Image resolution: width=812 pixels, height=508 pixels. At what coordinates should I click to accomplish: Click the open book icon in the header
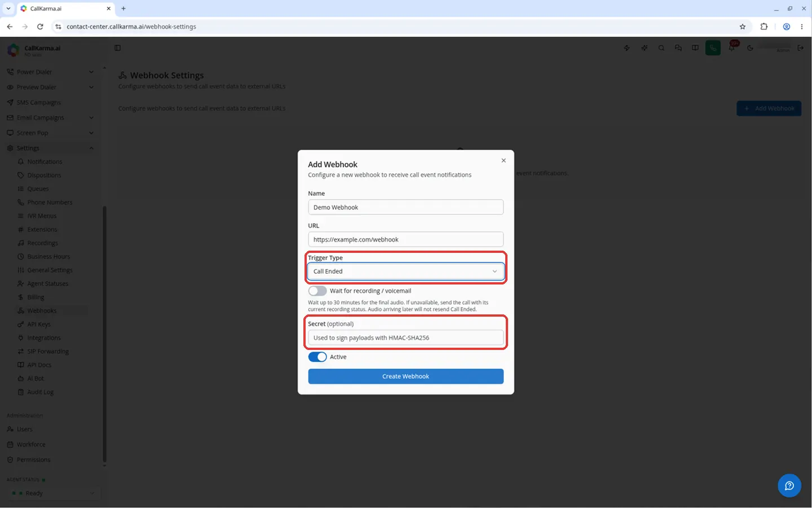click(x=695, y=48)
